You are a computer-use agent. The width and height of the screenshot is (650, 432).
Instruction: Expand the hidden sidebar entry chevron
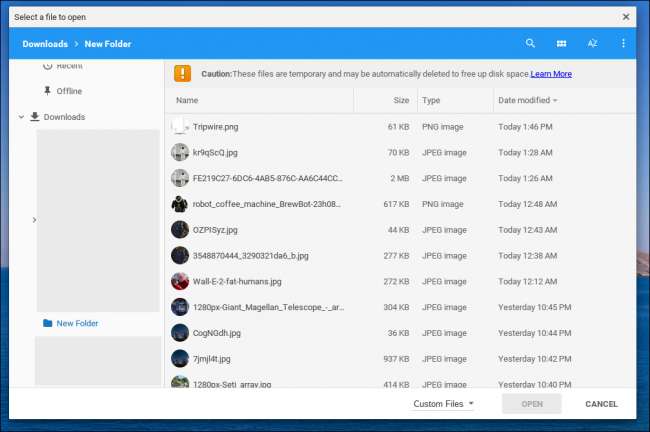(34, 220)
